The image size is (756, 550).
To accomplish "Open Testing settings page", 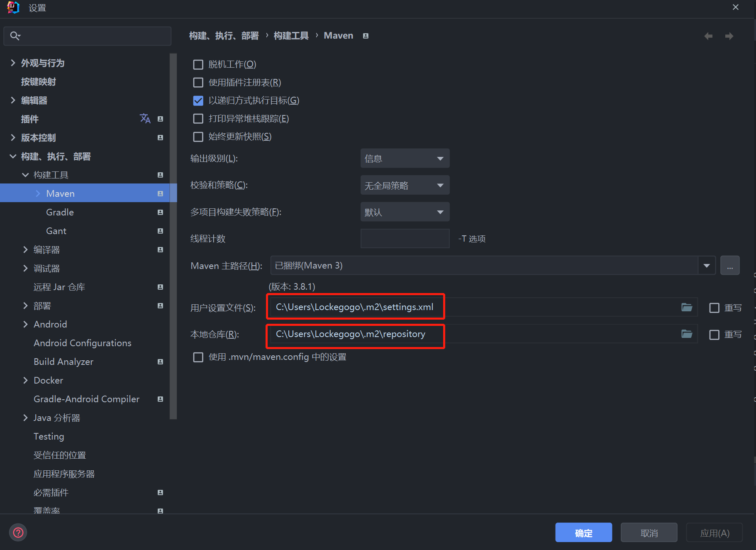I will pyautogui.click(x=49, y=436).
